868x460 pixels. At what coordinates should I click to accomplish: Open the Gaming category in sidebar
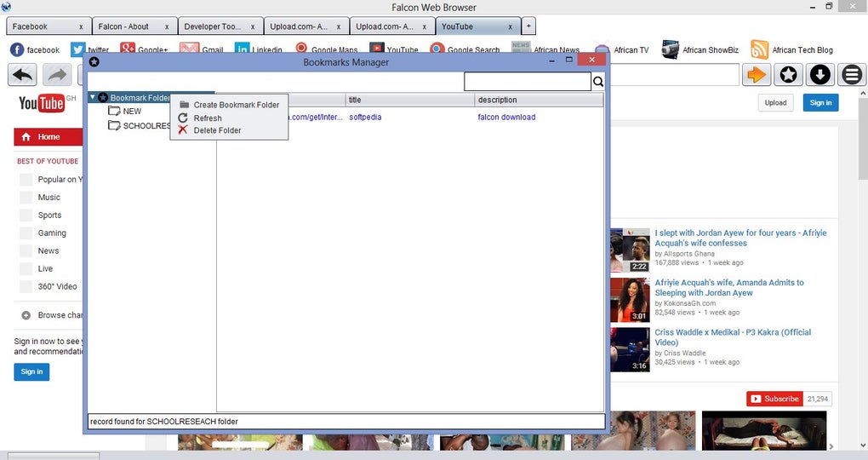pos(51,233)
